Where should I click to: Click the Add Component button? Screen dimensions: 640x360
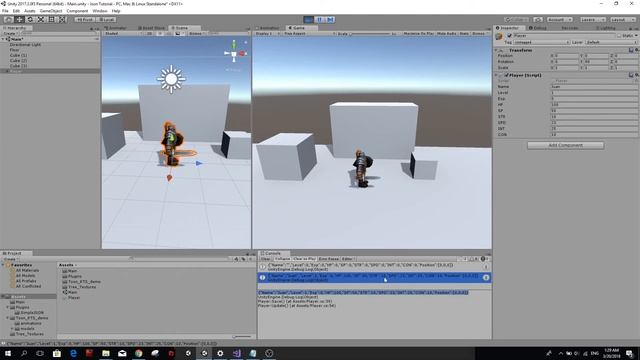click(x=565, y=145)
